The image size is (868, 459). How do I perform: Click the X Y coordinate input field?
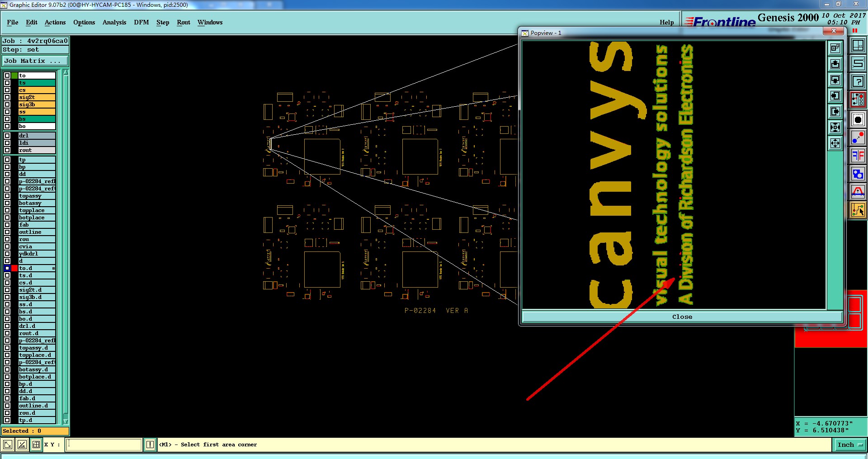[104, 445]
